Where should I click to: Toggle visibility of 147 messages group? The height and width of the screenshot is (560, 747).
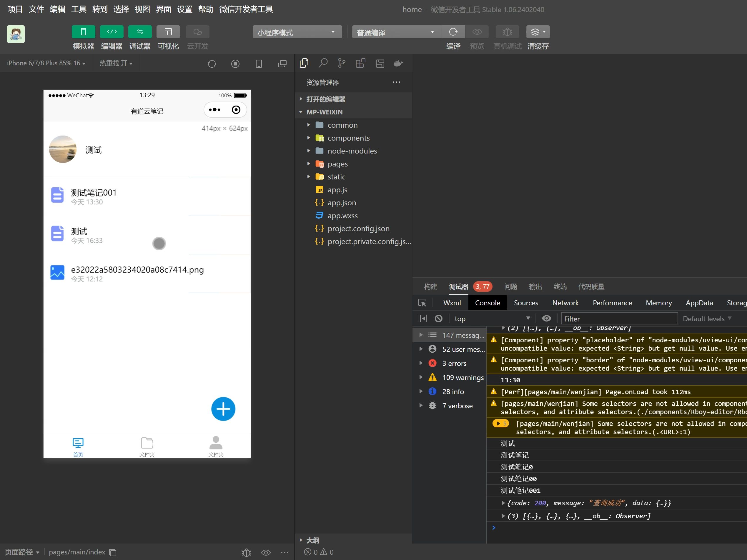pos(420,335)
